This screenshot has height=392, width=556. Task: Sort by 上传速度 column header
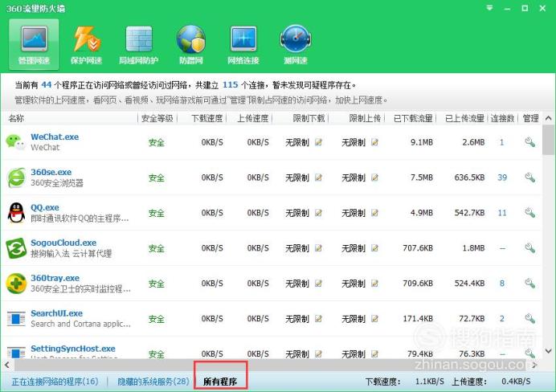[x=252, y=118]
